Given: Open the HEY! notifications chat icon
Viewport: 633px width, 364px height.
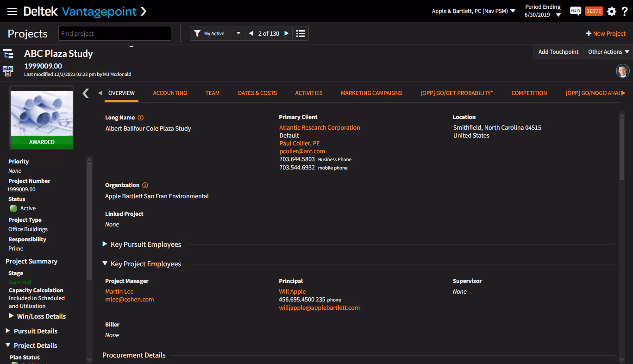Looking at the screenshot, I should [x=575, y=11].
